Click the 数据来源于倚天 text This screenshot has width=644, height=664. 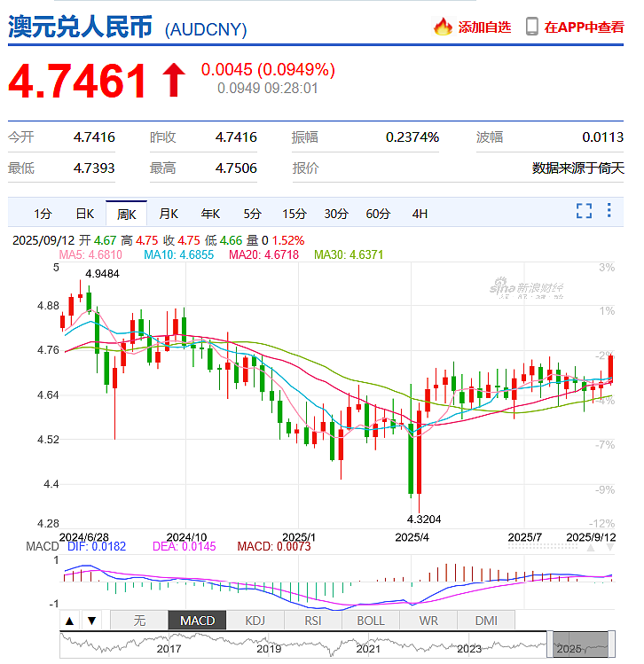point(577,168)
